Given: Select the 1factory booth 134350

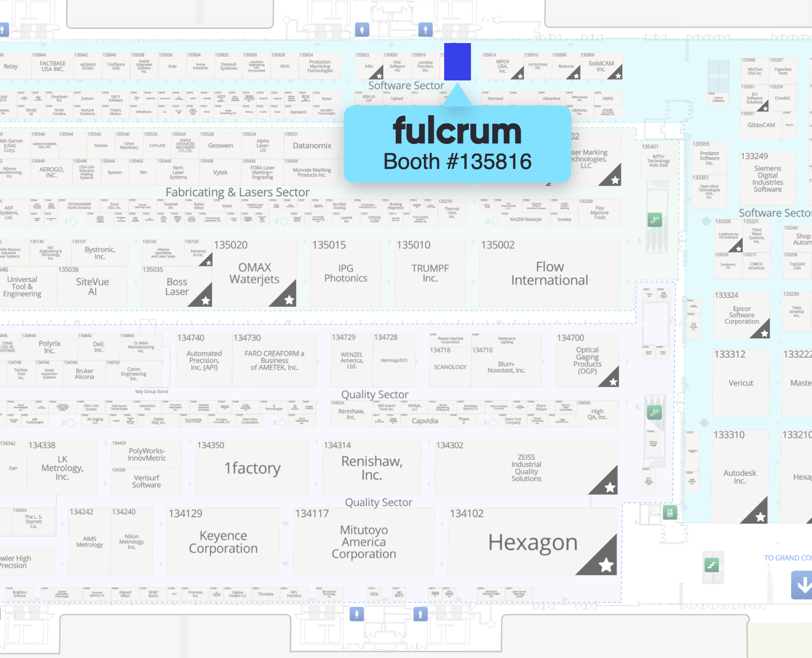Looking at the screenshot, I should 252,468.
